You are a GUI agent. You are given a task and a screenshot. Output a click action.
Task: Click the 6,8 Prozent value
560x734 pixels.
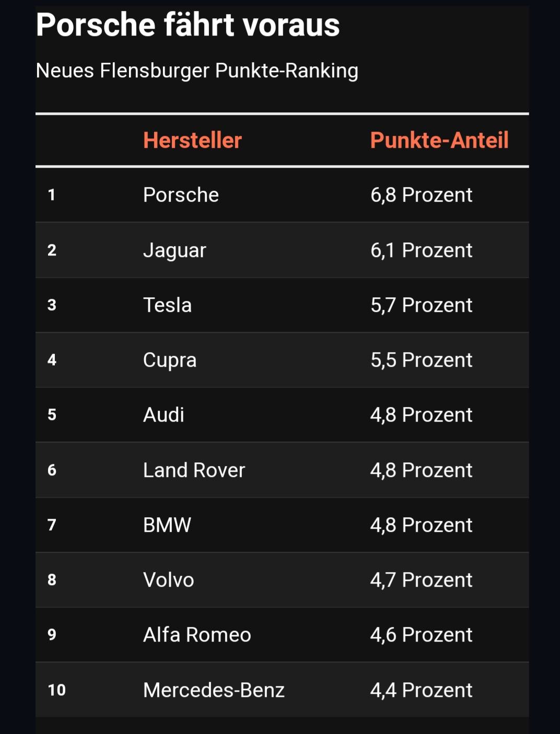[x=421, y=195]
